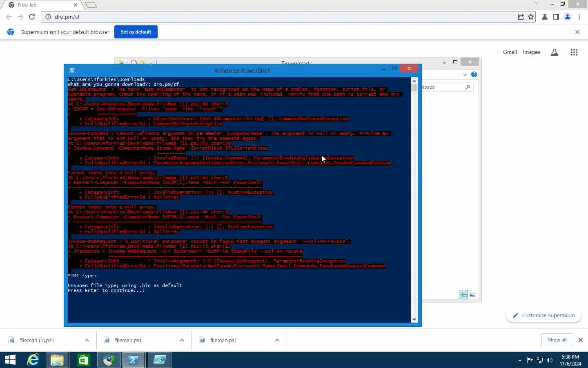
Task: Click 'Unknown file type; using .bin as default'
Action: [125, 285]
